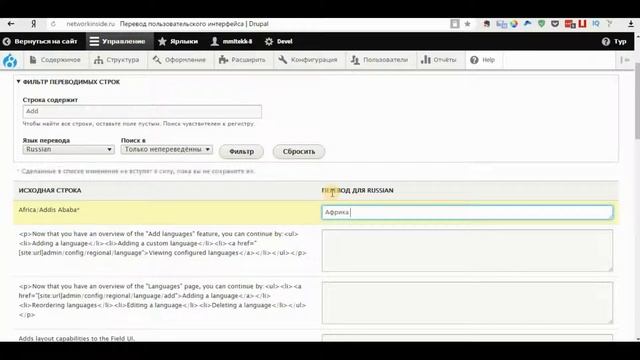Image resolution: width=640 pixels, height=360 pixels.
Task: Open the Ярлыки shortcuts menu
Action: (178, 41)
